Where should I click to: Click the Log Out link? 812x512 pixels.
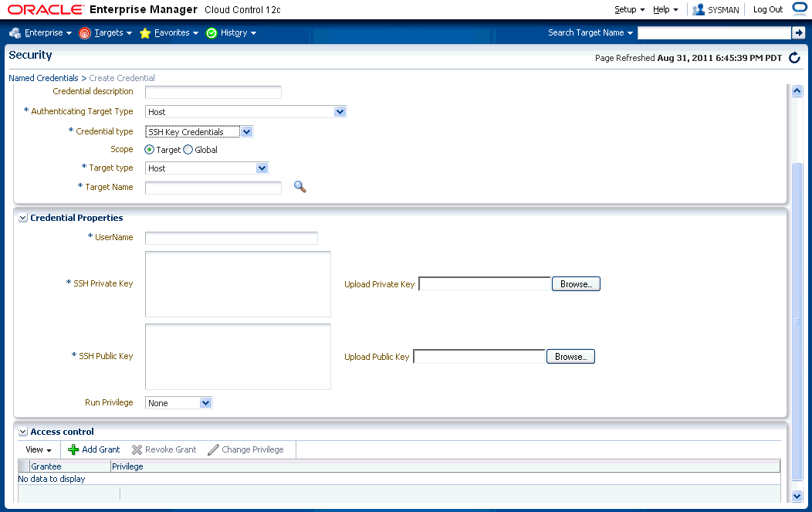click(x=767, y=9)
